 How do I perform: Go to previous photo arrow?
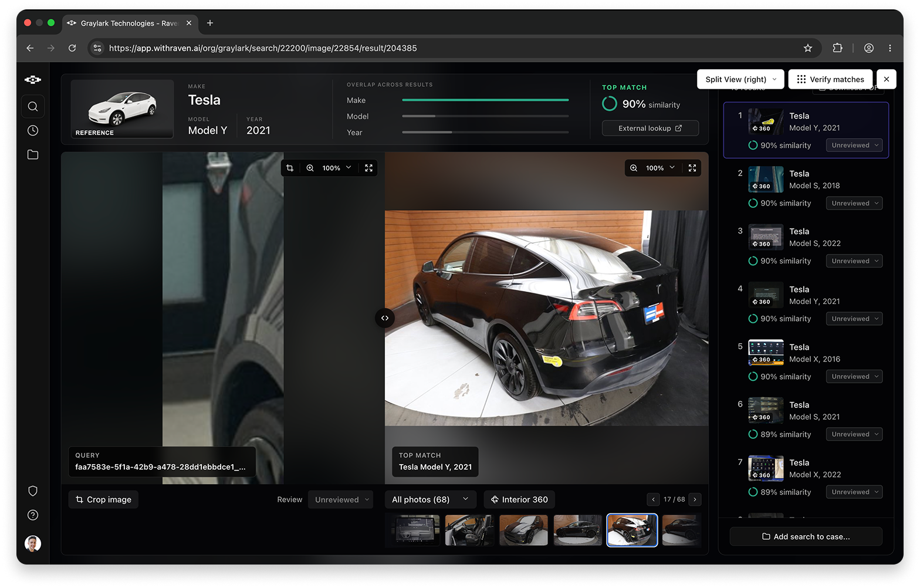(x=653, y=499)
